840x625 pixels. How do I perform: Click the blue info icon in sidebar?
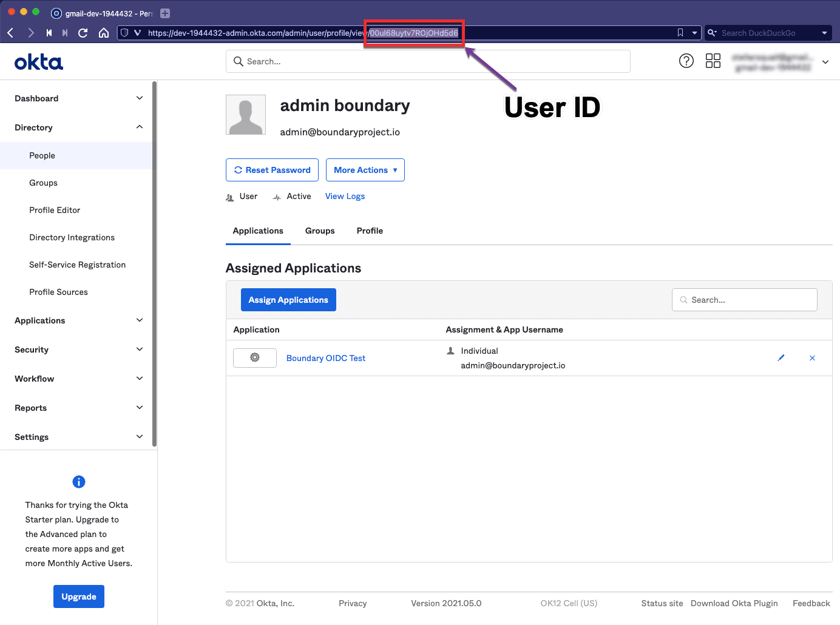tap(79, 482)
